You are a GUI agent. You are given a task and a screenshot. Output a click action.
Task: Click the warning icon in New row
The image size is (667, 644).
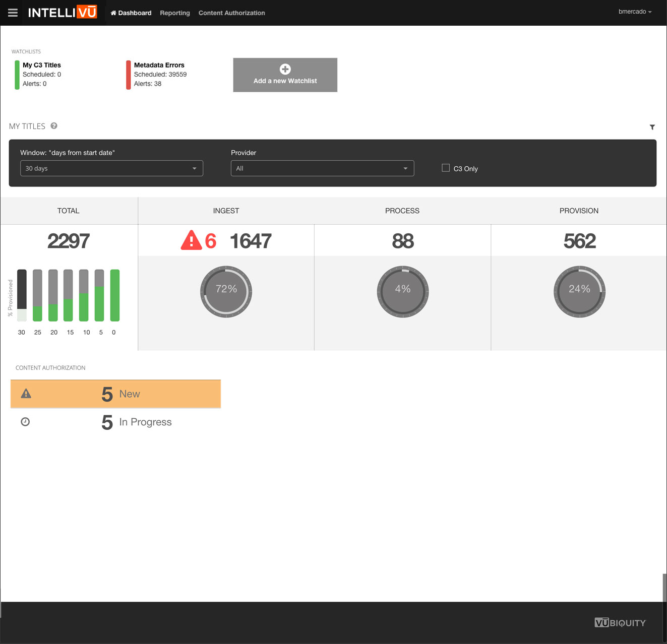tap(26, 394)
